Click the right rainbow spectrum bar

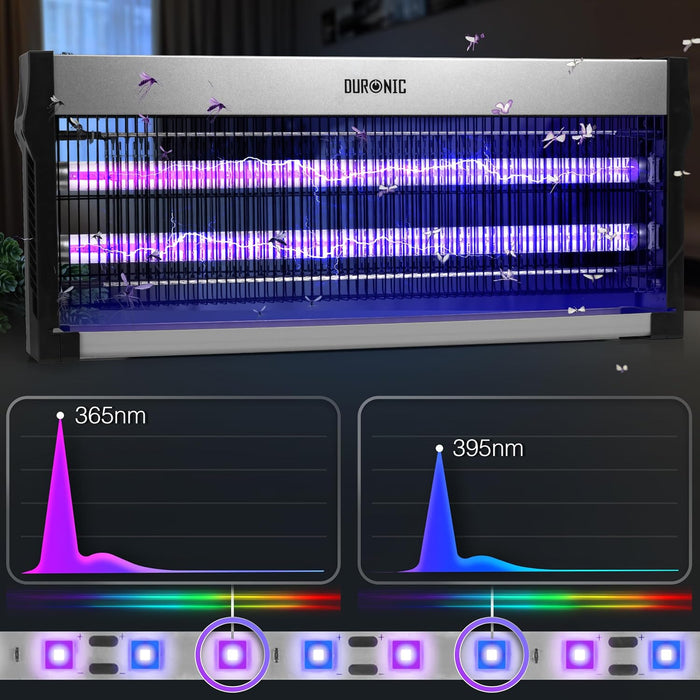point(525,600)
